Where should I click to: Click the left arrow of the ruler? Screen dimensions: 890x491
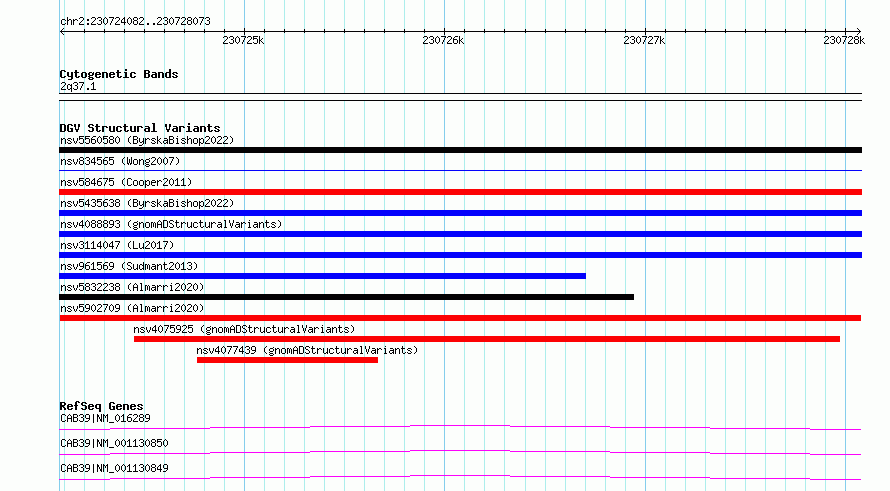point(62,32)
